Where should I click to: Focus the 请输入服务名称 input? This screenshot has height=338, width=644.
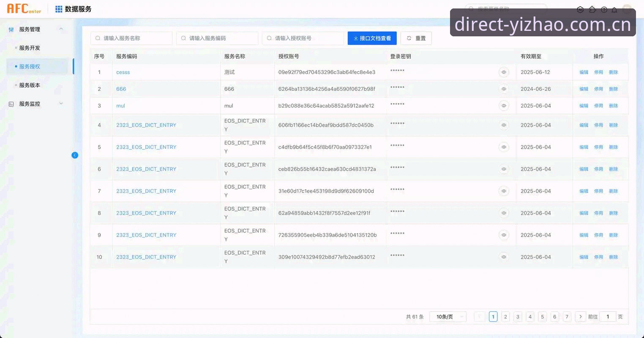[x=131, y=38]
